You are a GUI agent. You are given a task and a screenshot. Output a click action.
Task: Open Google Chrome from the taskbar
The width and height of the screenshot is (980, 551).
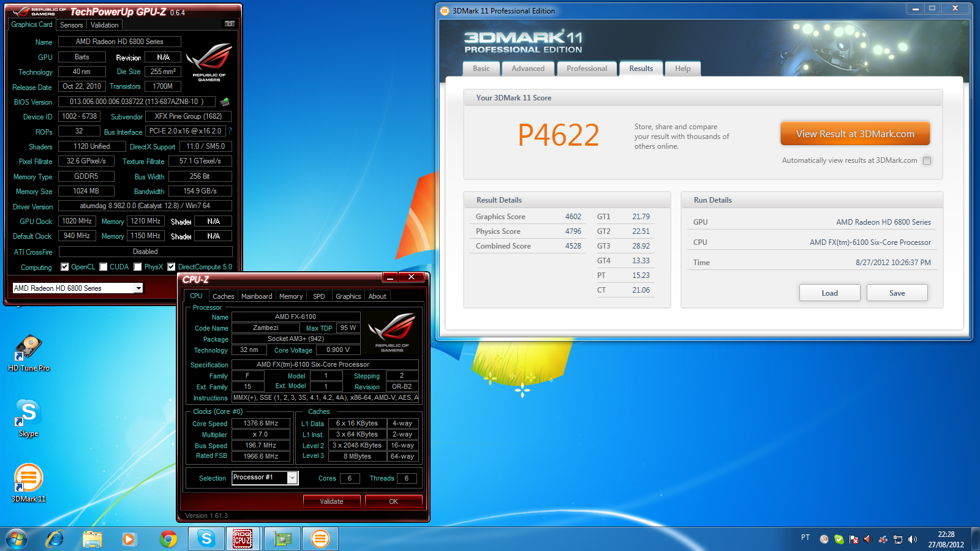tap(168, 539)
